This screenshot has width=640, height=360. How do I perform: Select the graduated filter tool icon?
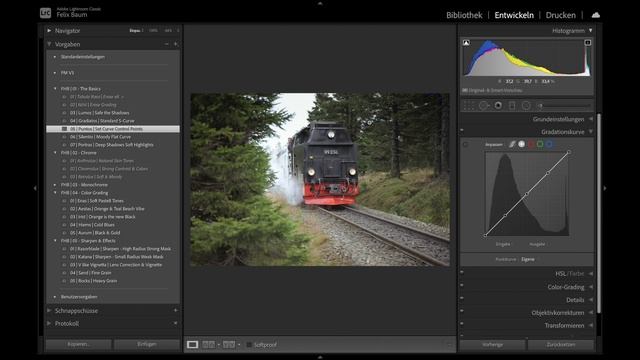coord(512,106)
